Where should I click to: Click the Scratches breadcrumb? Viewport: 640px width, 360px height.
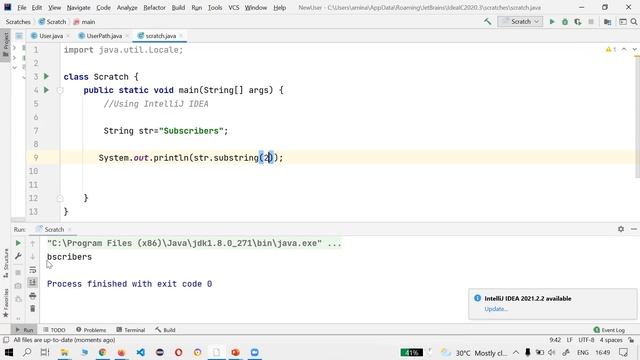[x=18, y=22]
